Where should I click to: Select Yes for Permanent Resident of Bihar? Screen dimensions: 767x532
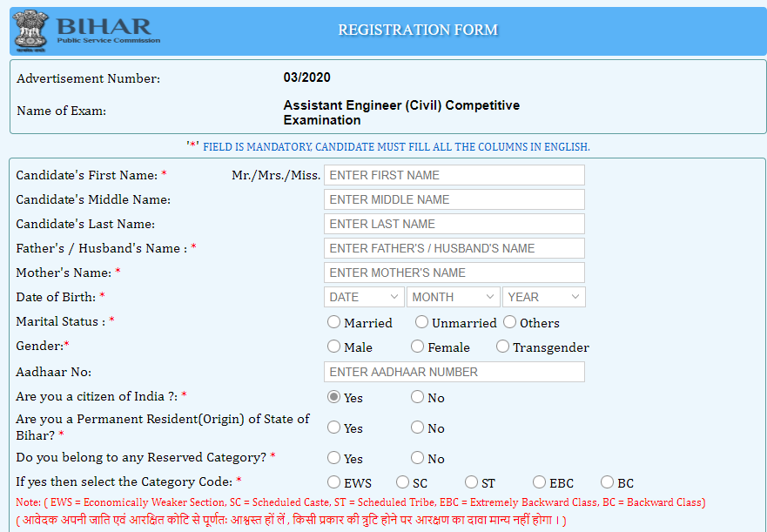333,428
